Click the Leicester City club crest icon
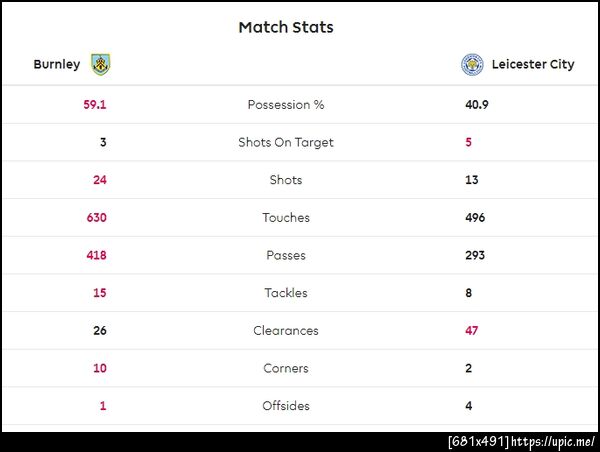The width and height of the screenshot is (600, 452). 471,65
